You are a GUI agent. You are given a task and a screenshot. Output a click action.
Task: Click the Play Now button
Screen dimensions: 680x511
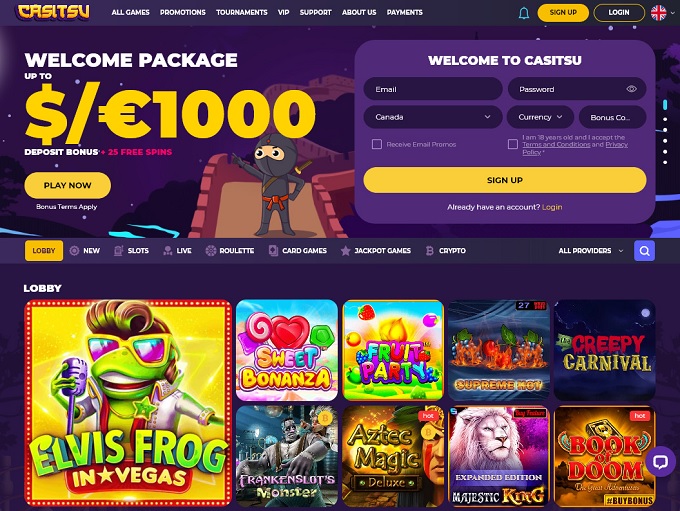coord(68,185)
